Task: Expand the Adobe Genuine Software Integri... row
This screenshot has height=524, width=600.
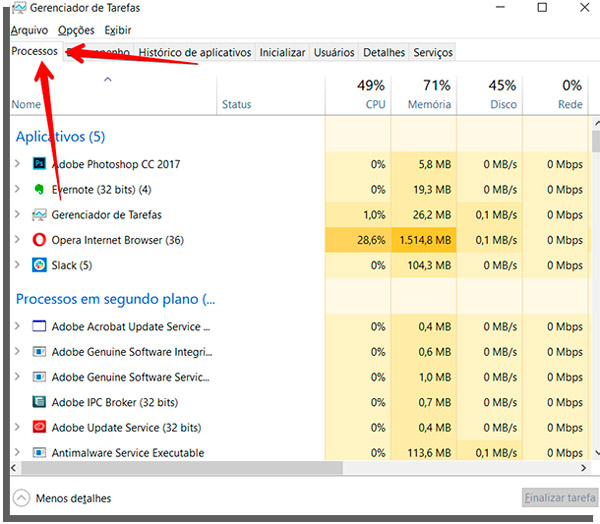Action: 17,351
